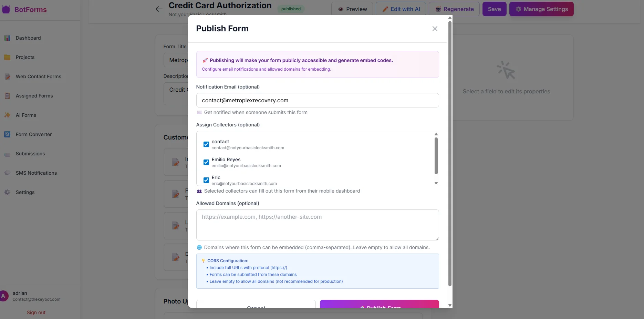The height and width of the screenshot is (319, 644).
Task: Open the Dashboard panel
Action: [28, 38]
